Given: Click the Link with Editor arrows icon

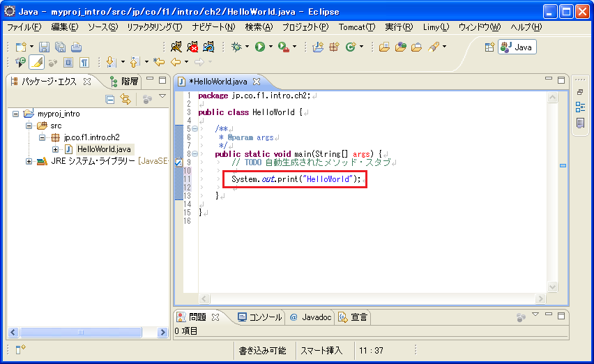Looking at the screenshot, I should [125, 100].
